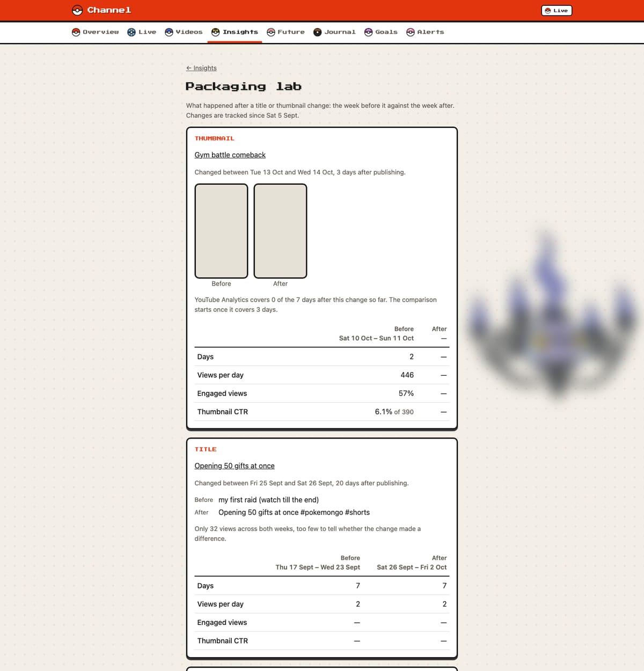Image resolution: width=644 pixels, height=671 pixels.
Task: Go back via the Insights link
Action: click(201, 68)
